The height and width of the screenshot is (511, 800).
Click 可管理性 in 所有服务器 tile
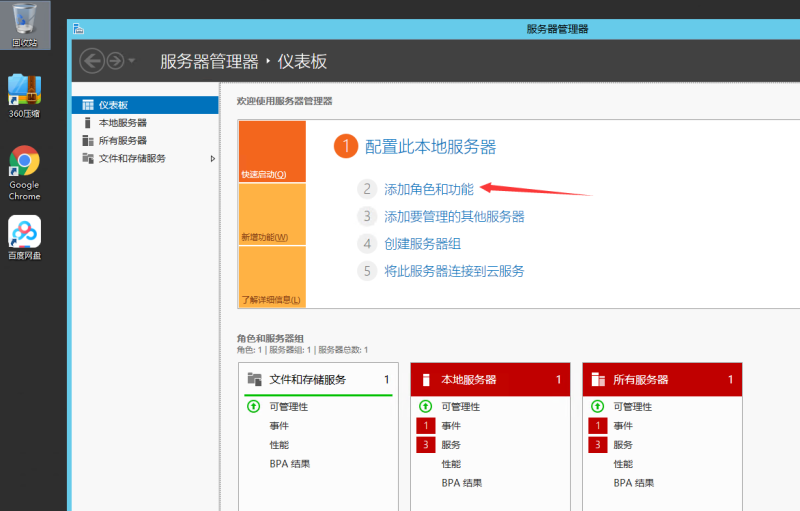pos(633,406)
